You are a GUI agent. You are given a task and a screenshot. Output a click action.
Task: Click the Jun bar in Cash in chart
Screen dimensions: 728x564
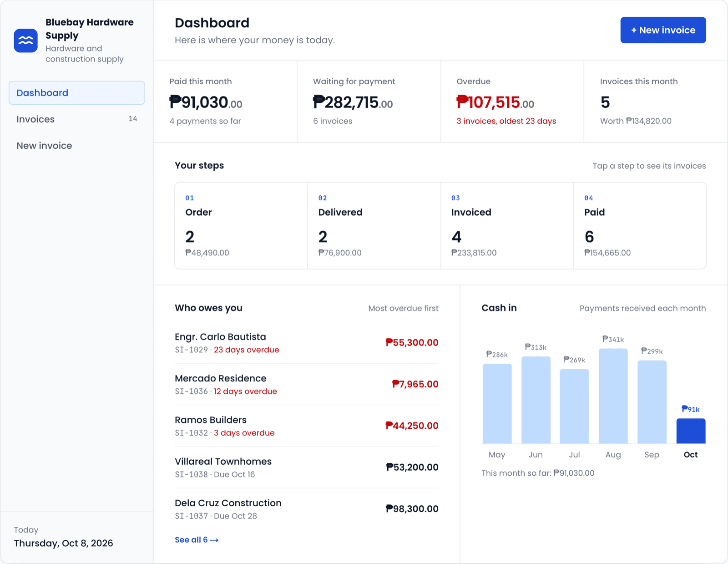pyautogui.click(x=536, y=400)
